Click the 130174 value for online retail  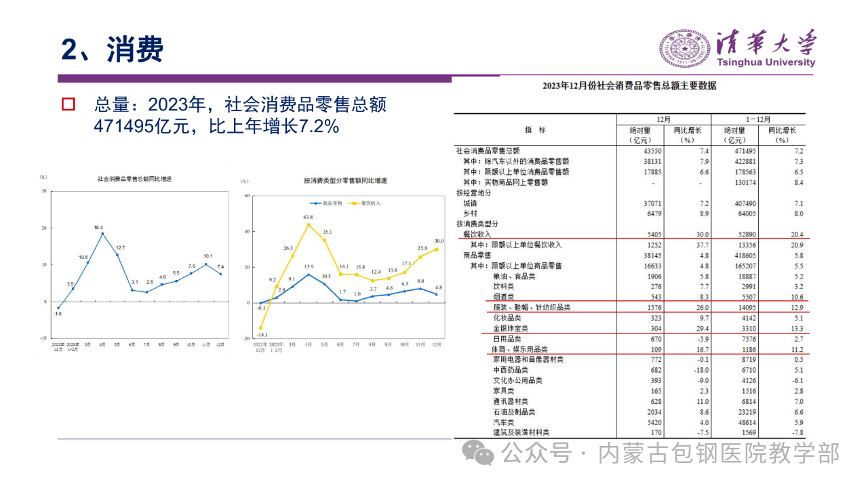tap(744, 182)
